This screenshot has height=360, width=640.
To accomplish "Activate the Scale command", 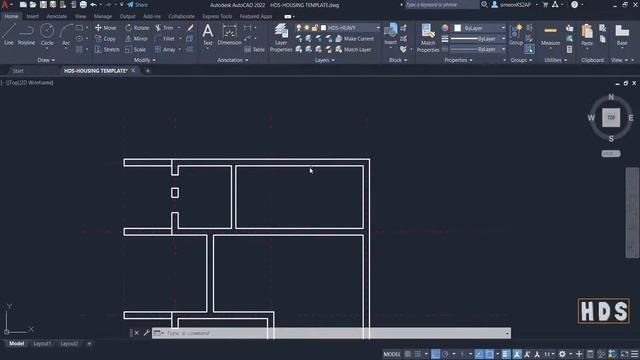I will pyautogui.click(x=136, y=49).
